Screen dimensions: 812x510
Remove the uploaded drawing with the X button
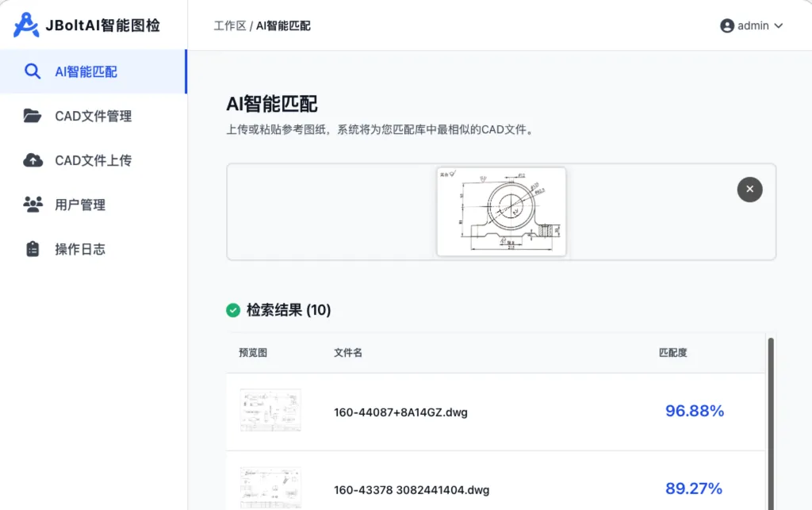tap(749, 190)
